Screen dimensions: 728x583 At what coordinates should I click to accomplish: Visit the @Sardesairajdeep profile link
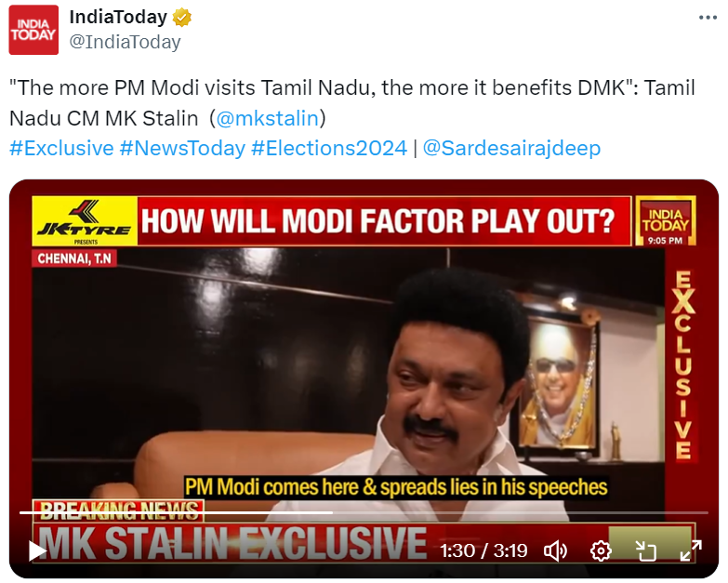(511, 148)
